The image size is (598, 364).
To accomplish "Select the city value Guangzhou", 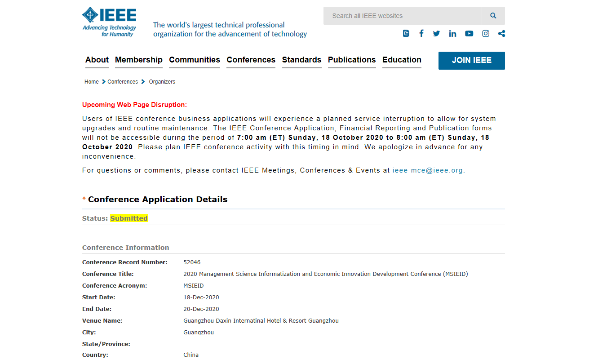I will [199, 333].
